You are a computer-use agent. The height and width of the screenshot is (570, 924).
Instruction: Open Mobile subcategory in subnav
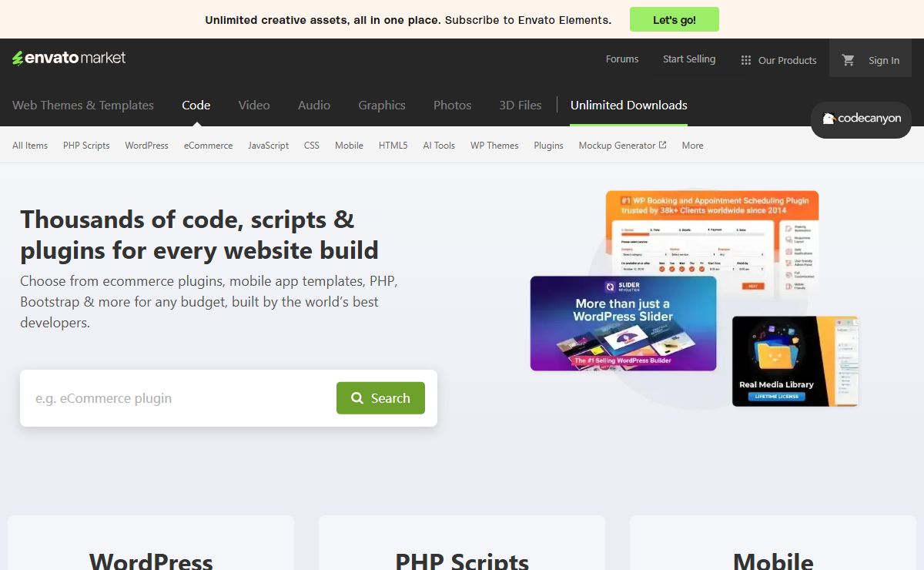pos(349,146)
